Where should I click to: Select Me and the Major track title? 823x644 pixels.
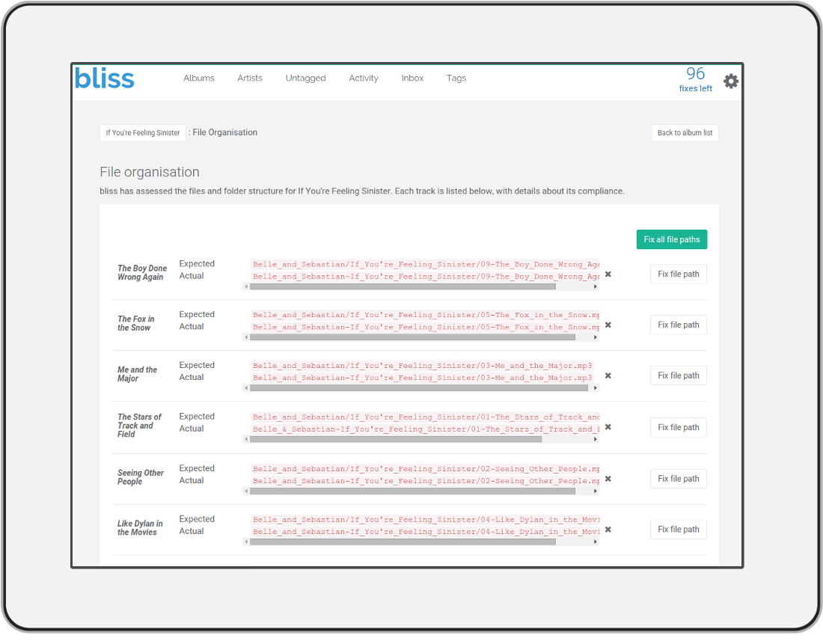[x=137, y=374]
